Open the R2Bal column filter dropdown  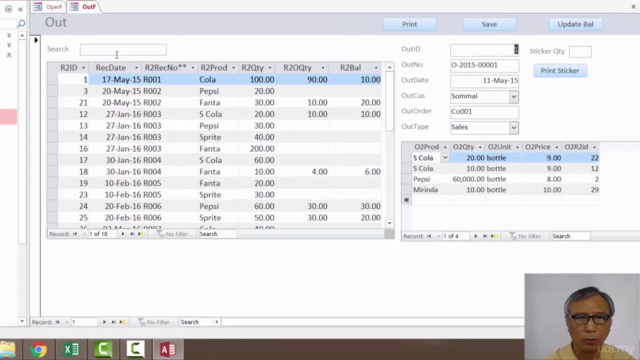(x=376, y=68)
